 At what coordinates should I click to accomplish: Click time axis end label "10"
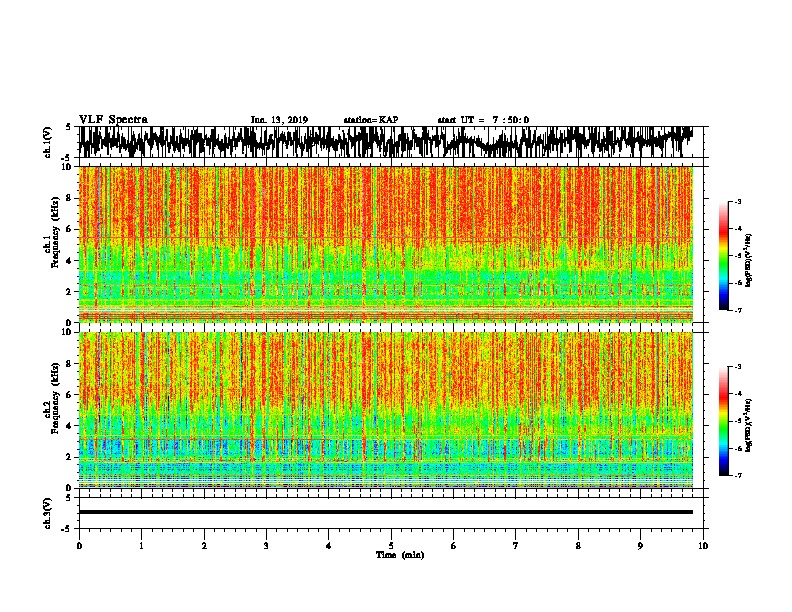703,546
